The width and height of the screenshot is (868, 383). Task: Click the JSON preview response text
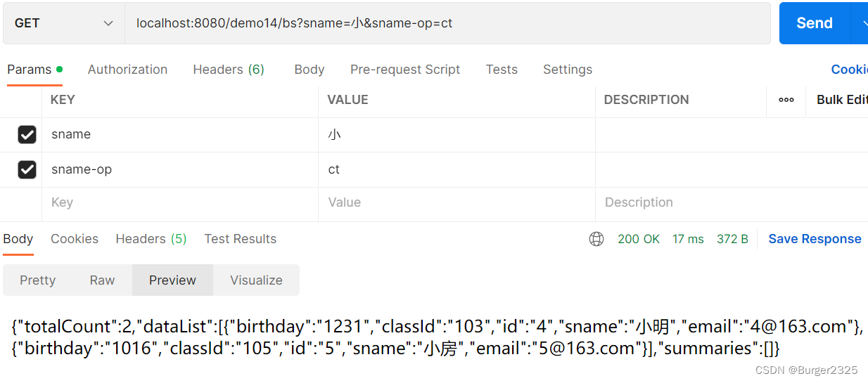click(x=436, y=337)
